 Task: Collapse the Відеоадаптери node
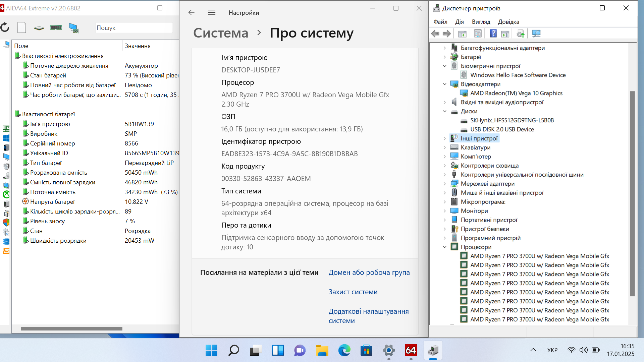[445, 84]
